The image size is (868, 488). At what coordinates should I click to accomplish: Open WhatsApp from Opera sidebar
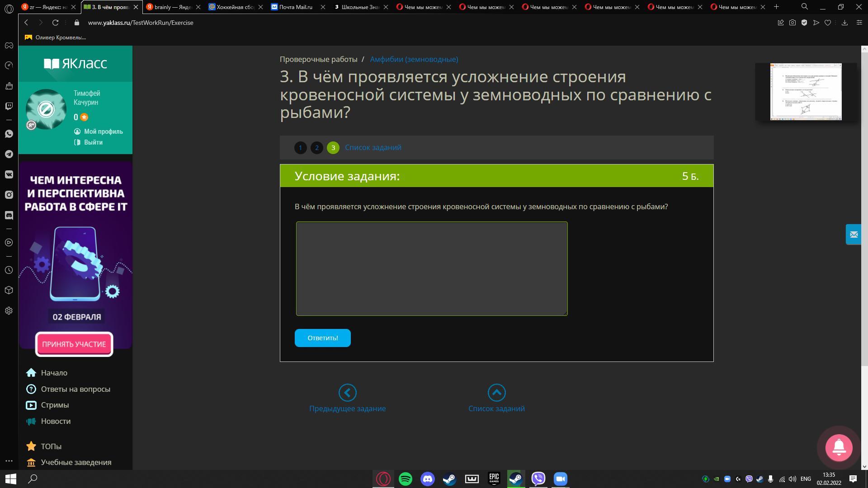(9, 134)
